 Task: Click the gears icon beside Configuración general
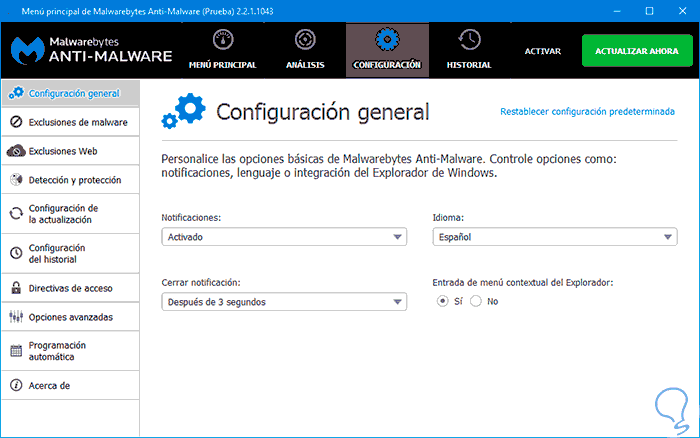[x=16, y=93]
